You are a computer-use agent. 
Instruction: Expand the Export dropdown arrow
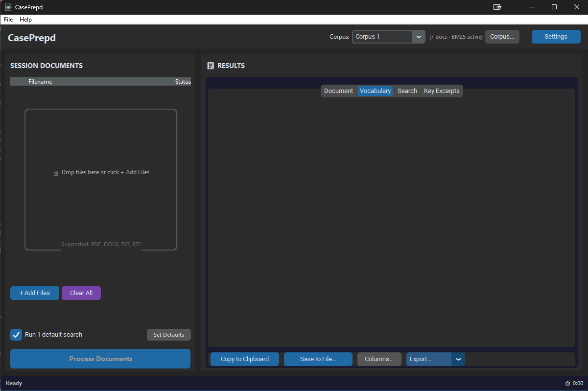(458, 359)
